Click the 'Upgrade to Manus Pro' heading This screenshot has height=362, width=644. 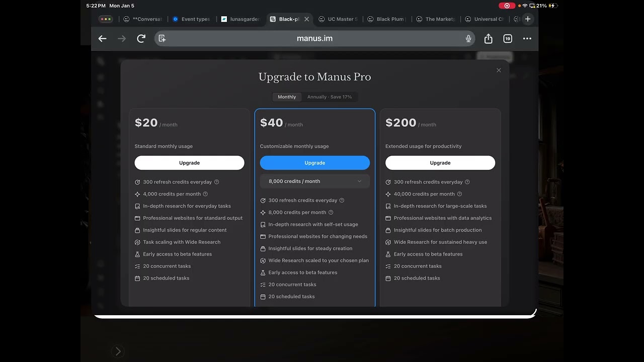tap(315, 77)
